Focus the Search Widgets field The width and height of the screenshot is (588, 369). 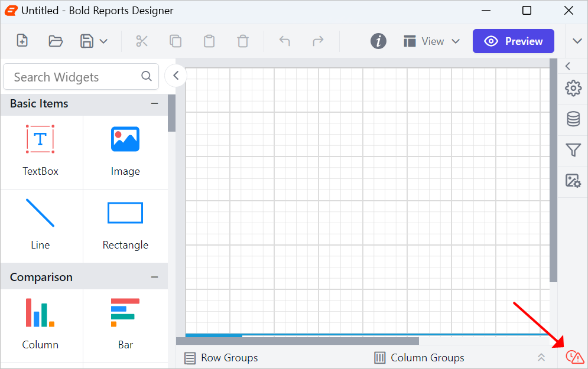pyautogui.click(x=81, y=77)
